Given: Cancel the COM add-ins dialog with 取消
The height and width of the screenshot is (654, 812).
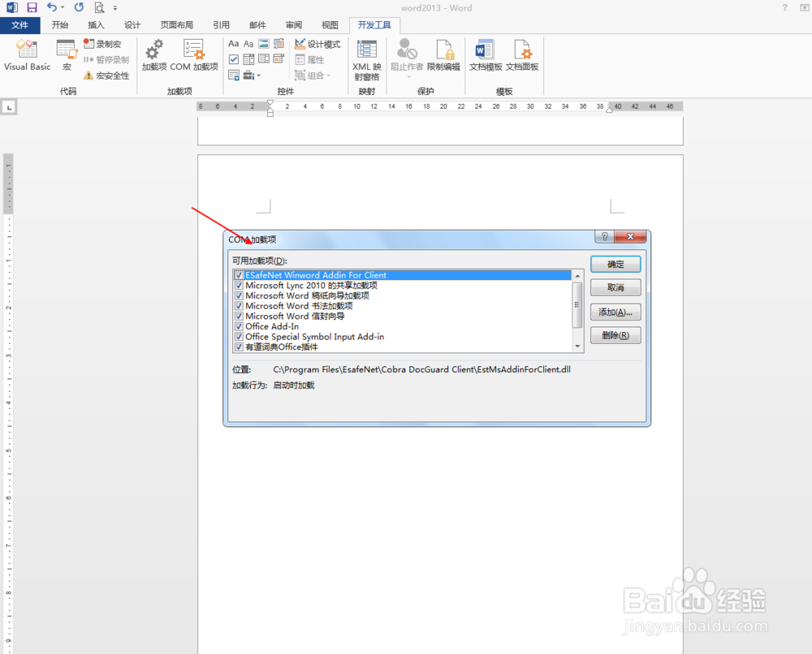Looking at the screenshot, I should tap(615, 288).
